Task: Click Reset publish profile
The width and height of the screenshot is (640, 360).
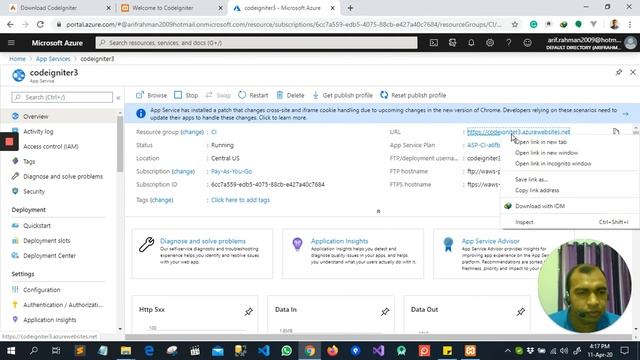Action: [413, 95]
